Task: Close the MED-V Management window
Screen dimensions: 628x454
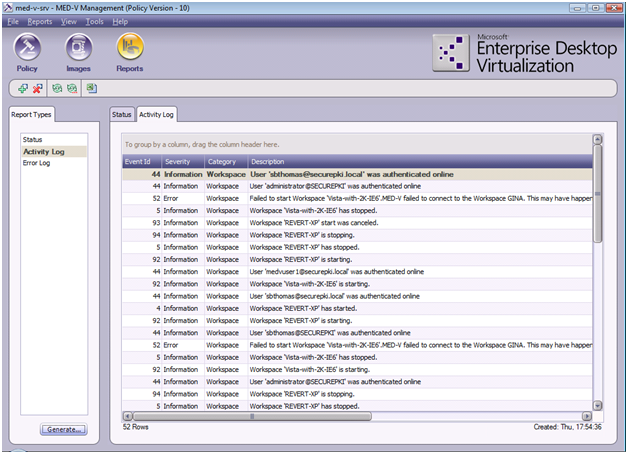Action: point(614,8)
